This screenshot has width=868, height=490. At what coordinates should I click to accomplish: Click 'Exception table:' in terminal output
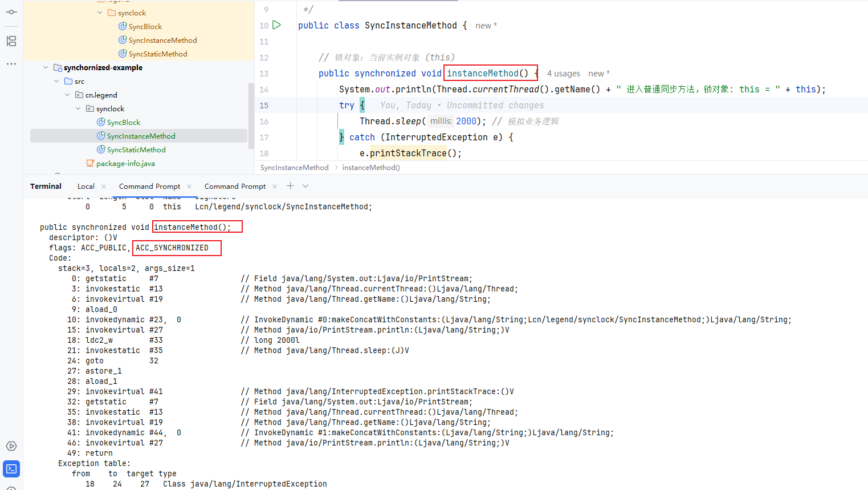(x=94, y=463)
